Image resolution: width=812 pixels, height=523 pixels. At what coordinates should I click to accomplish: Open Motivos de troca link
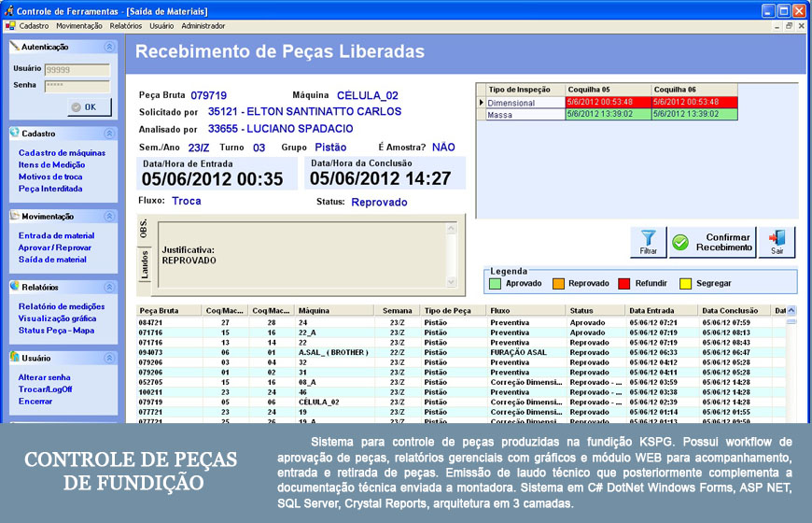pos(50,177)
